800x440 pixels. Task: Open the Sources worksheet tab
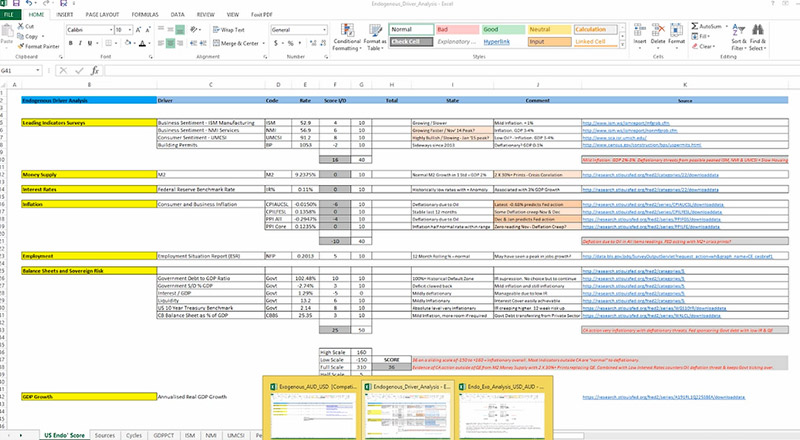(105, 435)
